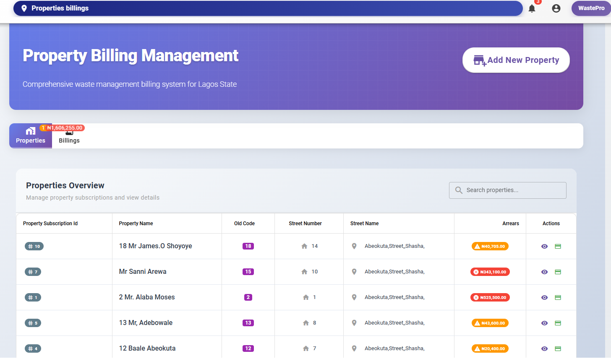Open billing card icon for 13 Mr, Adebowale
This screenshot has width=611, height=364.
pos(558,323)
